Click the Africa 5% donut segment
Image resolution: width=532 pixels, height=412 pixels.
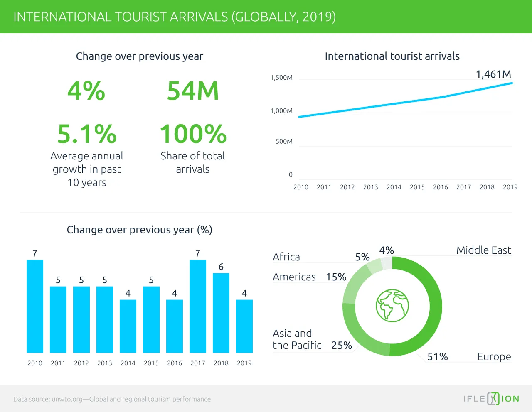click(374, 266)
